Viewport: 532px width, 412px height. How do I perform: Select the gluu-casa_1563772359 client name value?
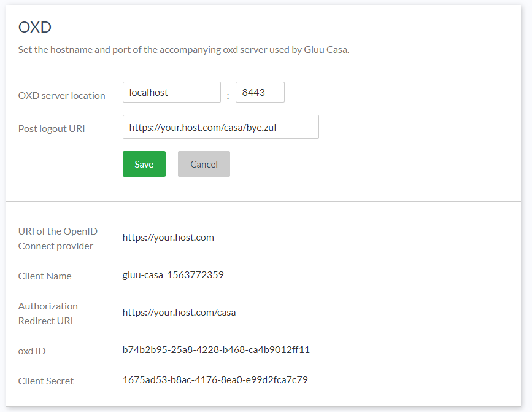pyautogui.click(x=173, y=274)
